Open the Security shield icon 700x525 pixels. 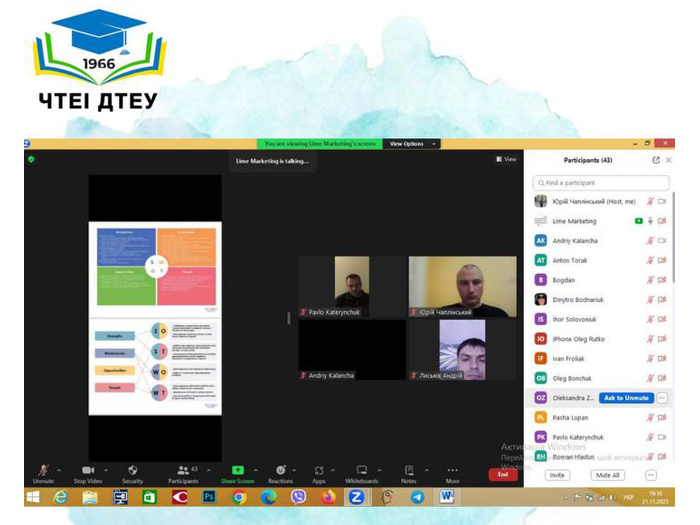(x=133, y=470)
